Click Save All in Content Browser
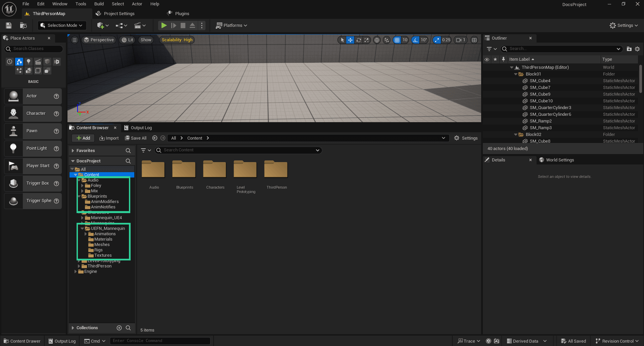This screenshot has width=644, height=346. 136,138
